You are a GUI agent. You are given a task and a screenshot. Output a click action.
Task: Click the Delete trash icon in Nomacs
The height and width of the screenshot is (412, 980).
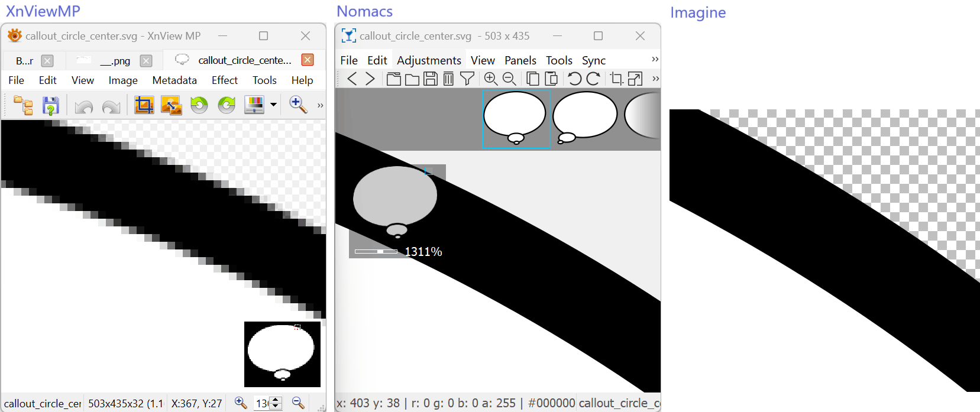[448, 79]
